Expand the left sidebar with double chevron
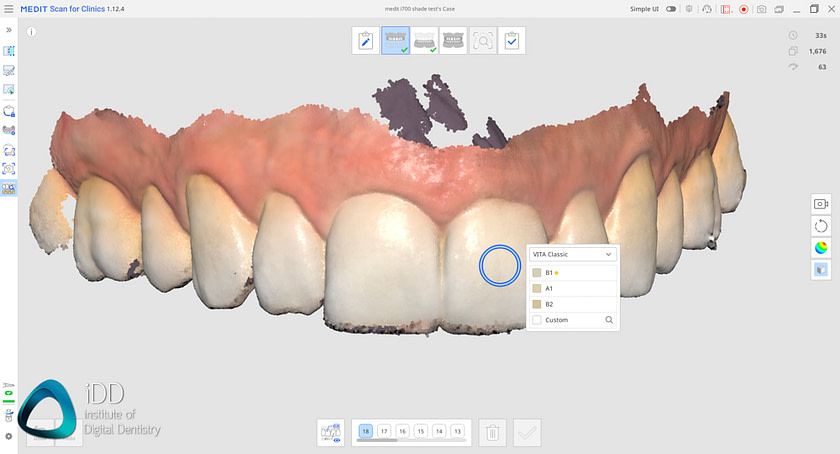Viewport: 840px width, 454px height. pos(9,30)
